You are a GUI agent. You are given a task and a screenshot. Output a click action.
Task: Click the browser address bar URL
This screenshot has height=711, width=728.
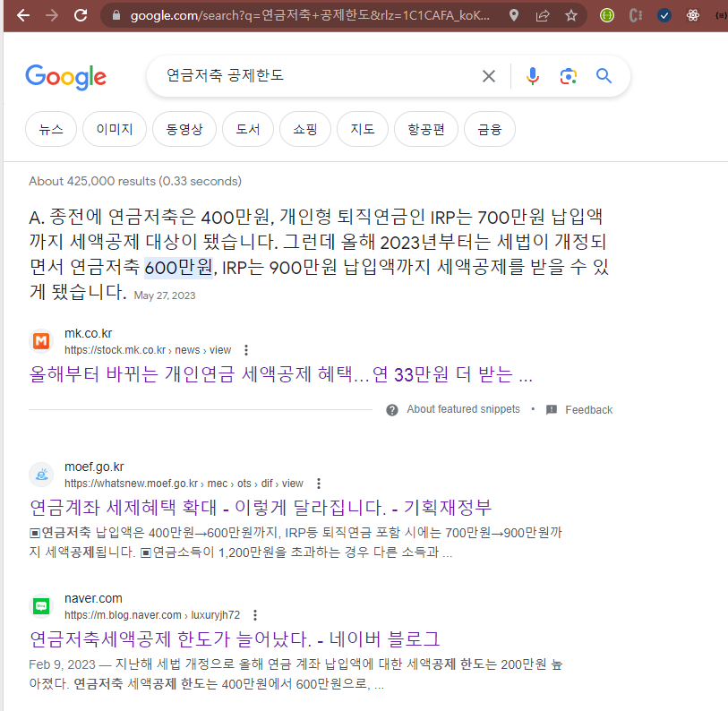point(310,15)
